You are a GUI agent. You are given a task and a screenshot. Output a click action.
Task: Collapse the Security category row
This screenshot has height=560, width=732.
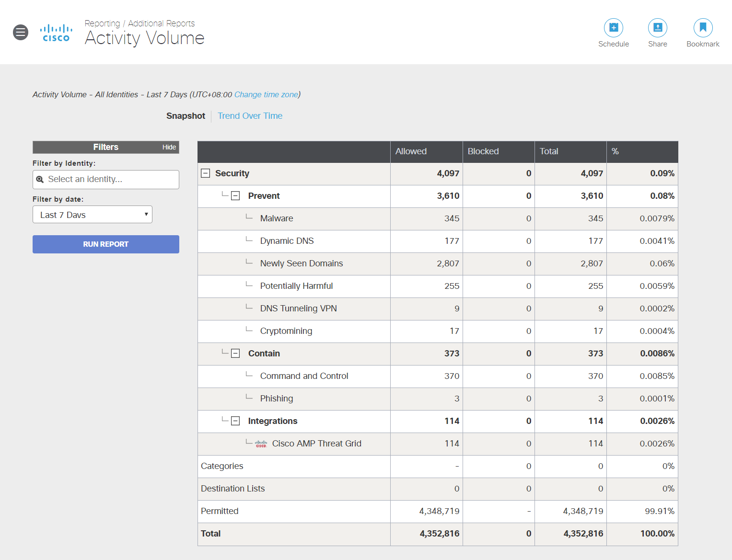205,173
